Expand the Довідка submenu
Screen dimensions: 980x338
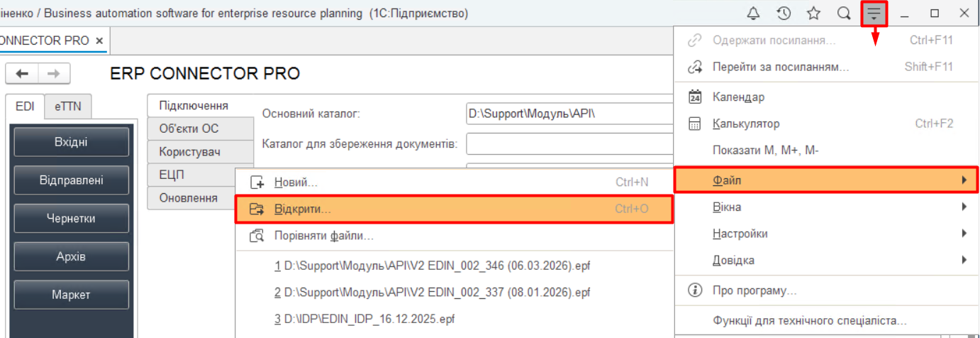825,260
